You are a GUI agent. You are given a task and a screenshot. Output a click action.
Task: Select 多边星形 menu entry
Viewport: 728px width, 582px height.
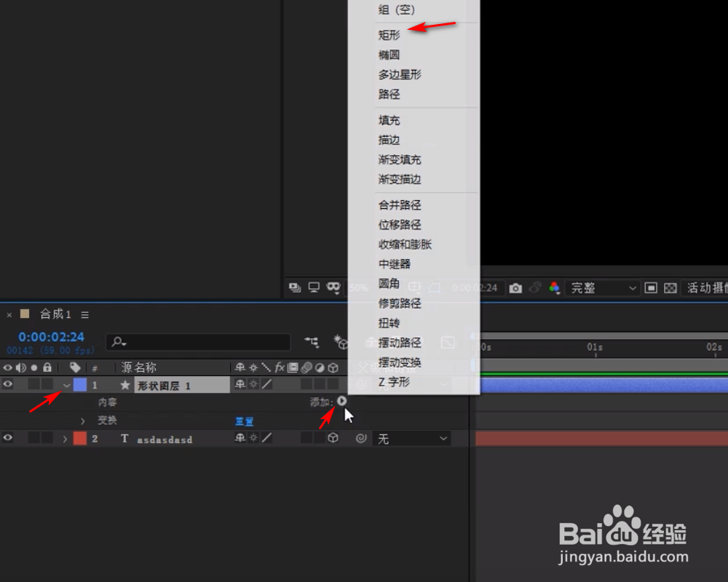point(400,74)
